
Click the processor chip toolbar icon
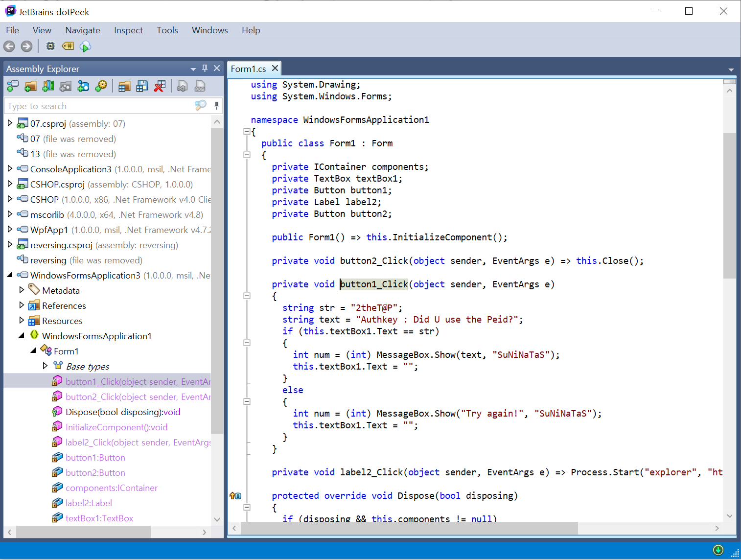click(50, 46)
